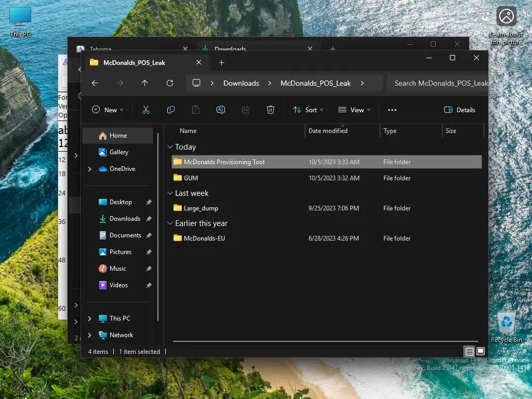
Task: Open the View dropdown menu
Action: [x=354, y=110]
